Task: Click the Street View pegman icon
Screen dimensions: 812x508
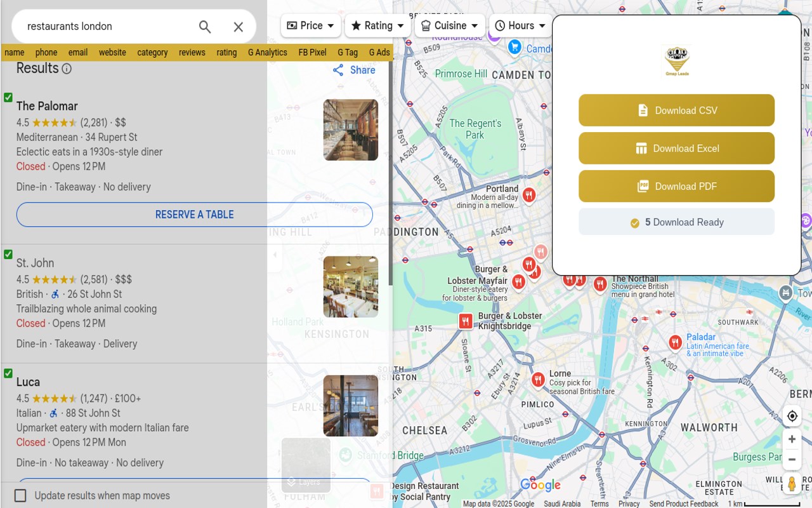Action: 792,484
